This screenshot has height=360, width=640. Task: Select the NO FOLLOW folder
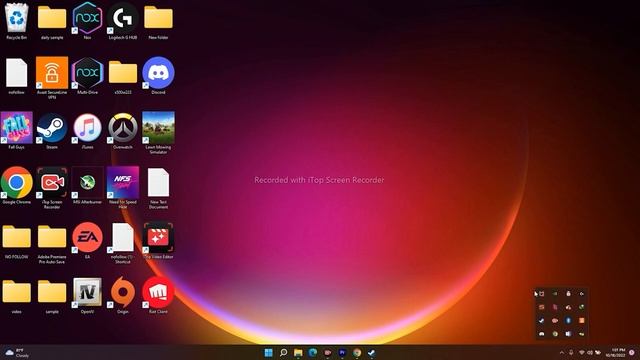point(16,241)
